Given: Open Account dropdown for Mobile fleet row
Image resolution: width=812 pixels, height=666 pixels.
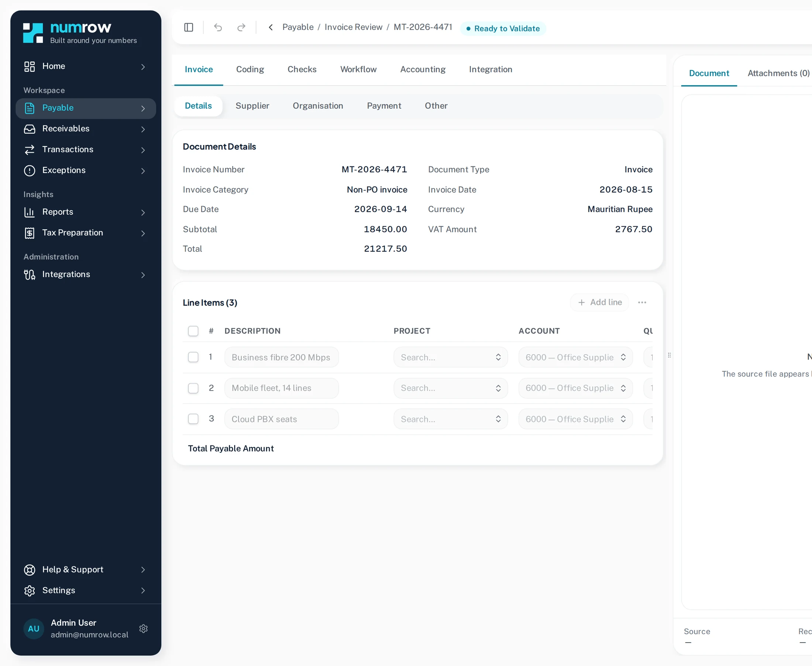Looking at the screenshot, I should pos(575,388).
